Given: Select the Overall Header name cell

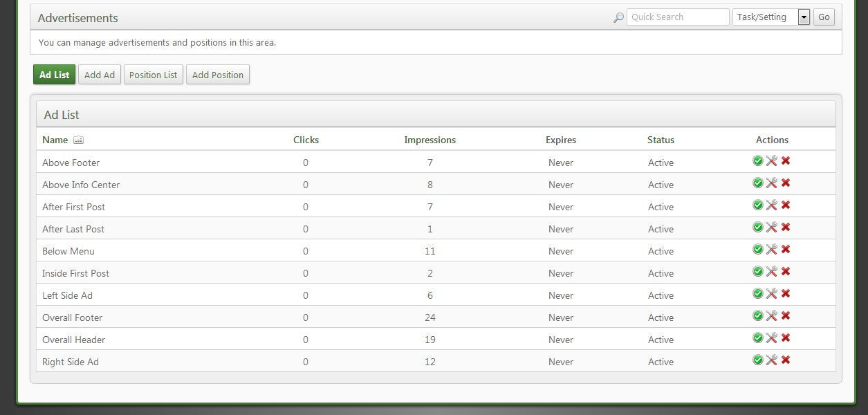Looking at the screenshot, I should (73, 340).
